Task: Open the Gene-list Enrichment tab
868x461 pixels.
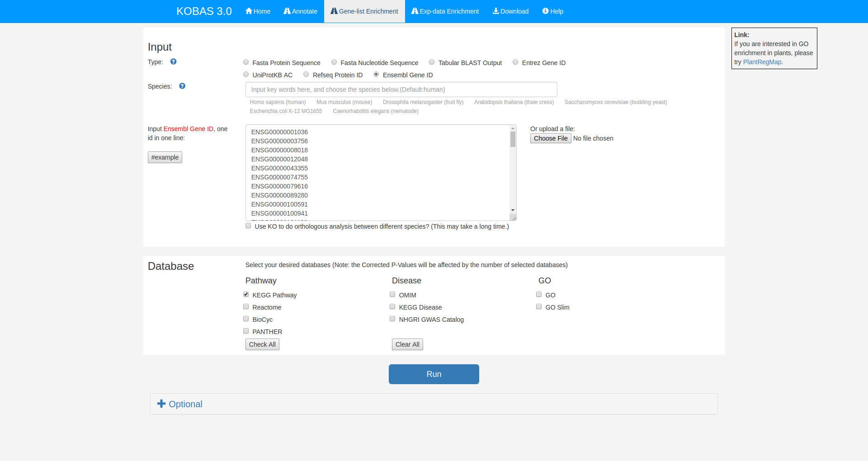Action: click(x=364, y=11)
